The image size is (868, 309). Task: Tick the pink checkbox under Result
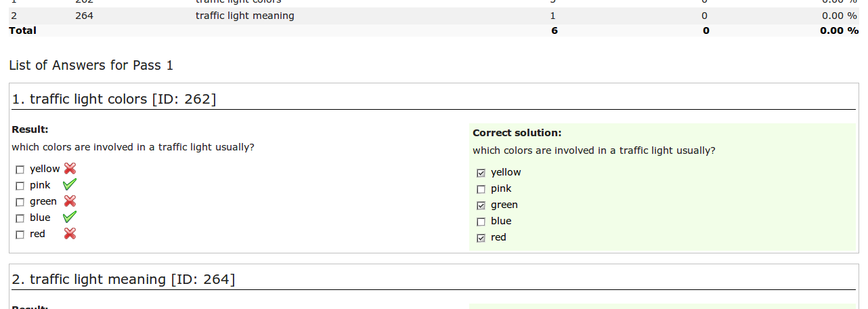point(20,186)
